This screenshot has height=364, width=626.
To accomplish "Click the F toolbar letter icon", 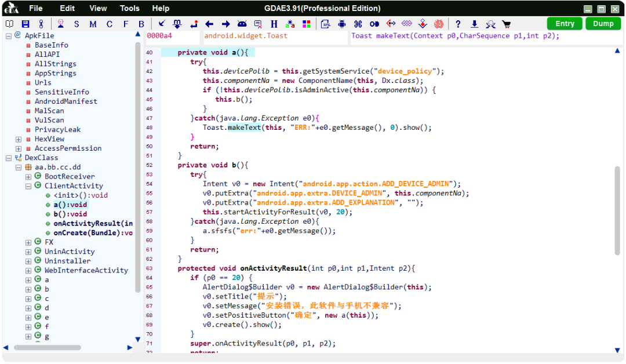I will [125, 24].
